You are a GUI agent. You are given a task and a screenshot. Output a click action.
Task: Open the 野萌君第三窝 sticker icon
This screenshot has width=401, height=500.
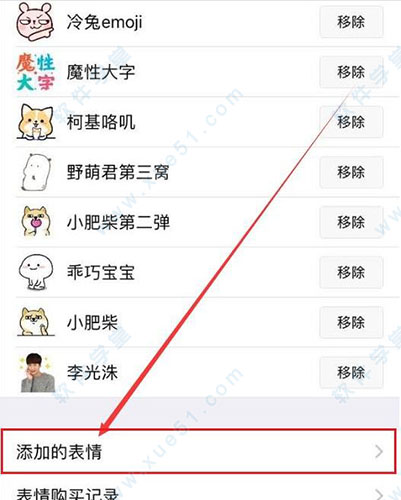pos(36,172)
